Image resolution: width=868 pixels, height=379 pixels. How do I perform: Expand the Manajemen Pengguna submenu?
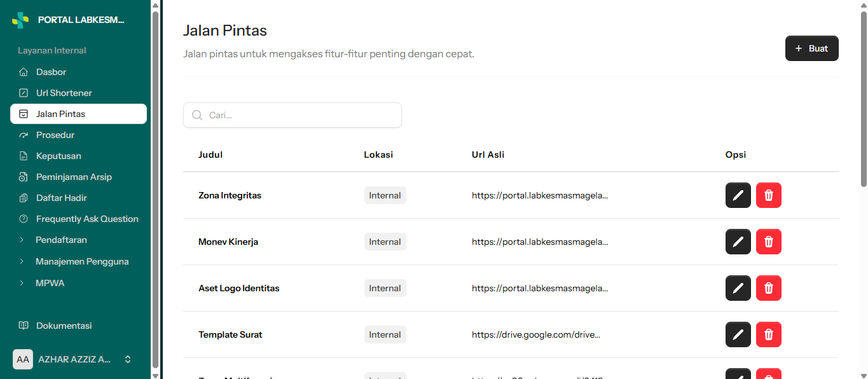click(79, 261)
